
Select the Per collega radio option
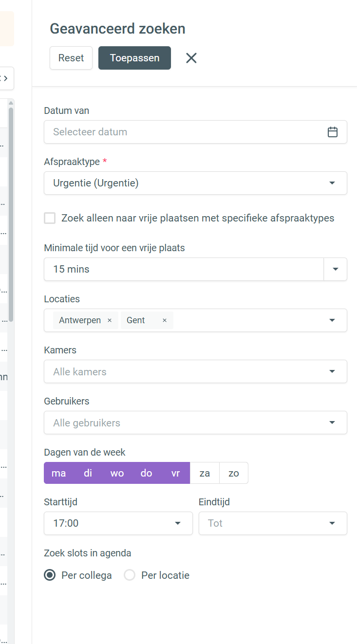pos(50,575)
